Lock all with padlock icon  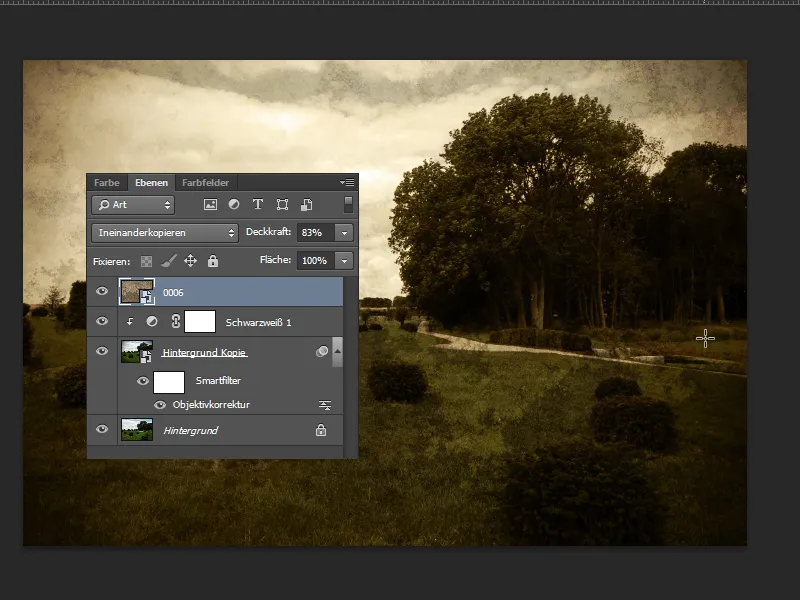[213, 261]
